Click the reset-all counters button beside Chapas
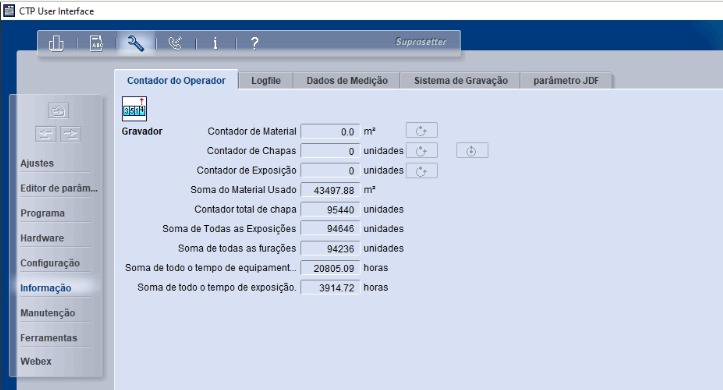The width and height of the screenshot is (723, 390). coord(472,151)
